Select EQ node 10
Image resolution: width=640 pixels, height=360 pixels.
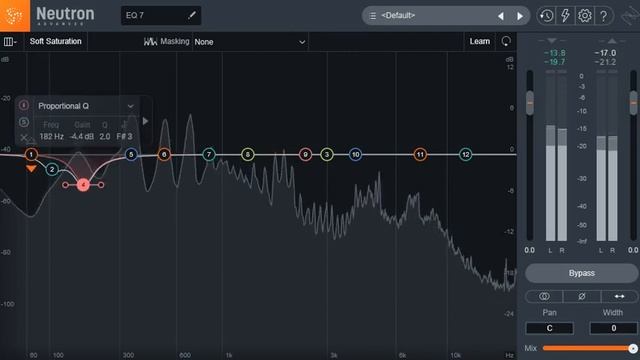[x=356, y=154]
